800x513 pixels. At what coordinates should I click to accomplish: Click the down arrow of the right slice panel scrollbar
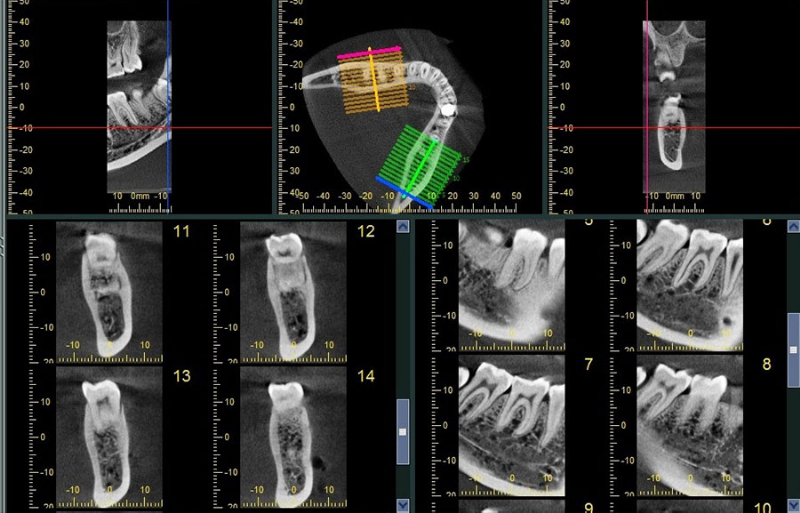pyautogui.click(x=793, y=505)
